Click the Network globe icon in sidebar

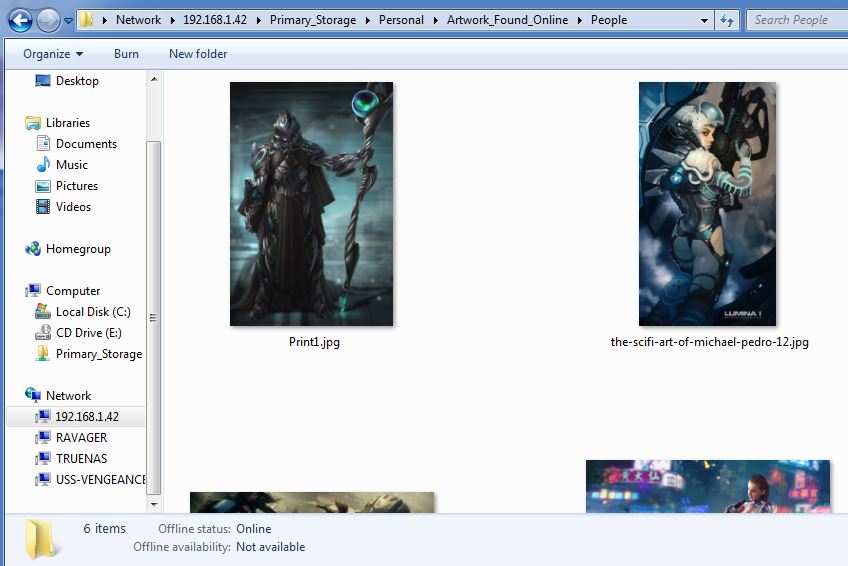point(33,395)
